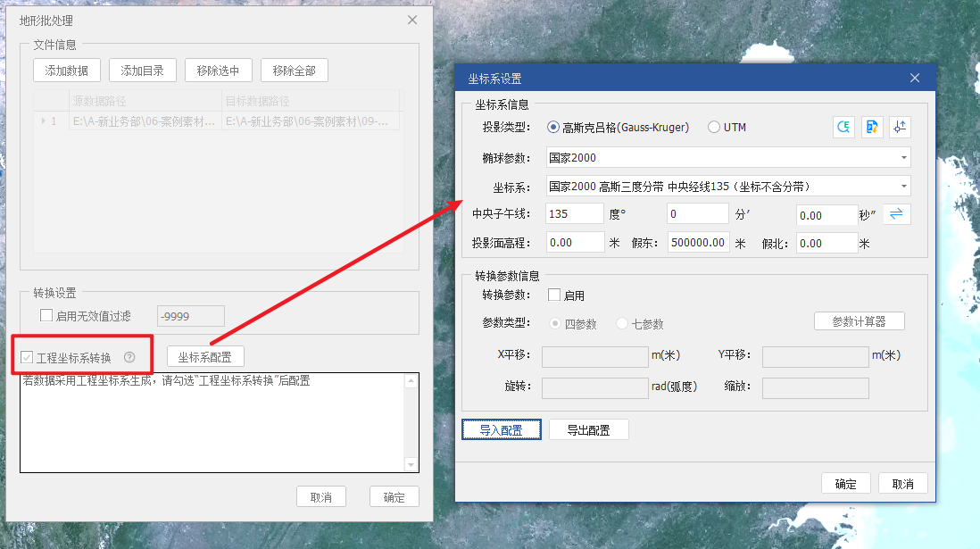This screenshot has width=980, height=549.
Task: Select the 高斯克吕格 (Gauss-Kruger) projection radio button
Action: [x=553, y=128]
